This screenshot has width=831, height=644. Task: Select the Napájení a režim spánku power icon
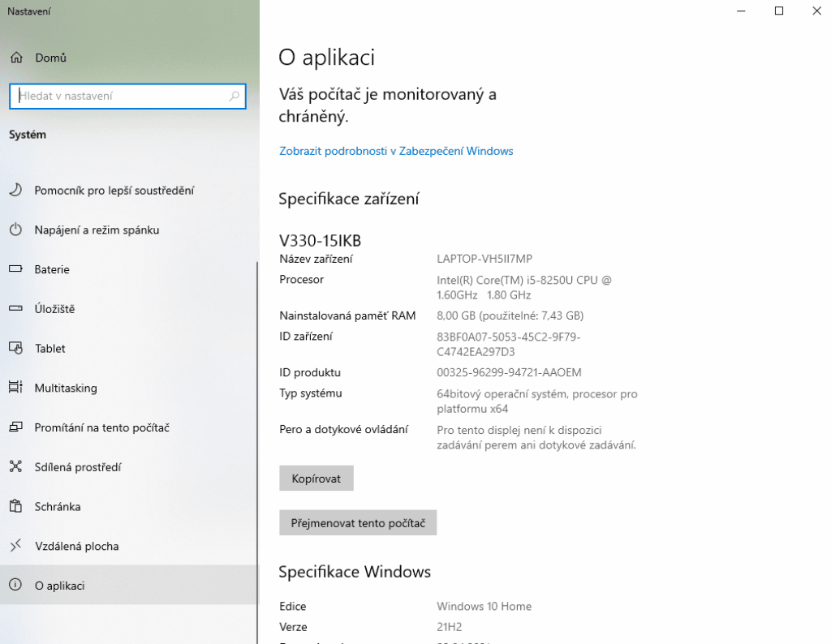click(x=16, y=230)
